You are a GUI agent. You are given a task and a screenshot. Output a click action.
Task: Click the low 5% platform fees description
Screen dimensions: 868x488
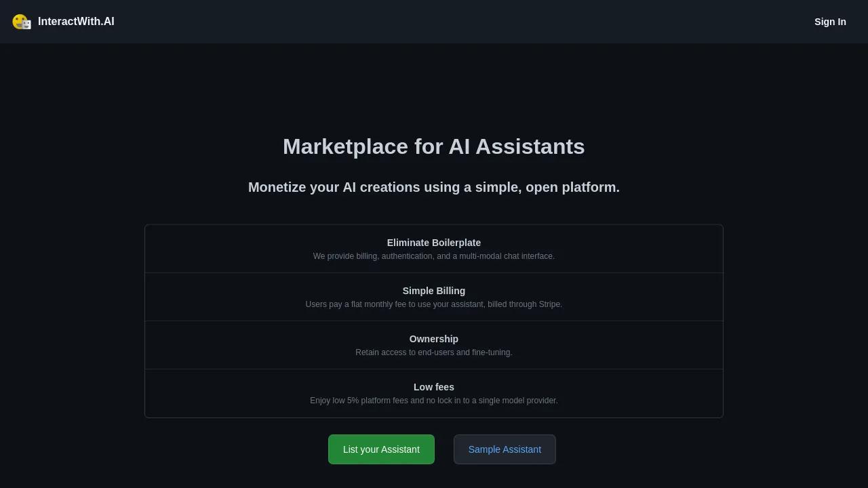pos(434,401)
